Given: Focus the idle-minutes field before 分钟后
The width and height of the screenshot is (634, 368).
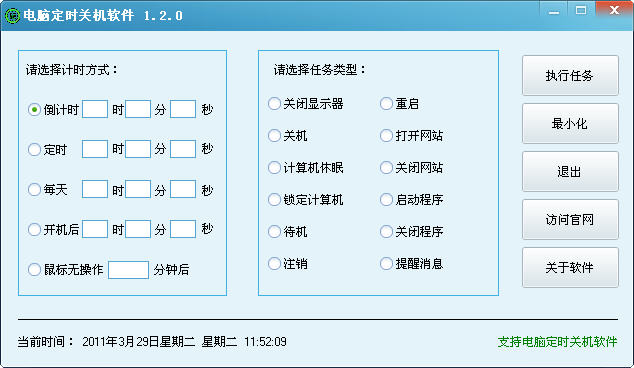Looking at the screenshot, I should [129, 270].
